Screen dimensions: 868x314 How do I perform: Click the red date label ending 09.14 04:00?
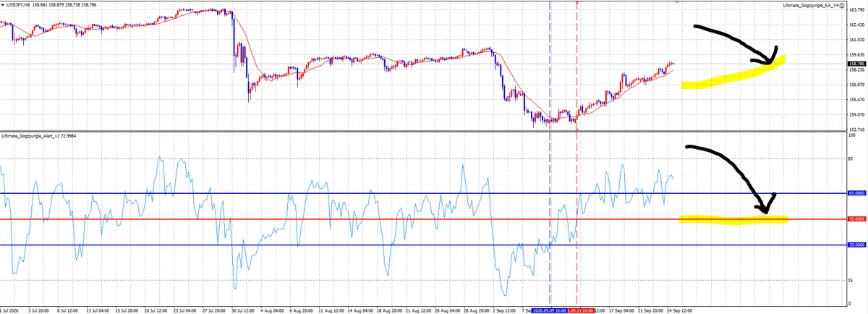pyautogui.click(x=582, y=310)
